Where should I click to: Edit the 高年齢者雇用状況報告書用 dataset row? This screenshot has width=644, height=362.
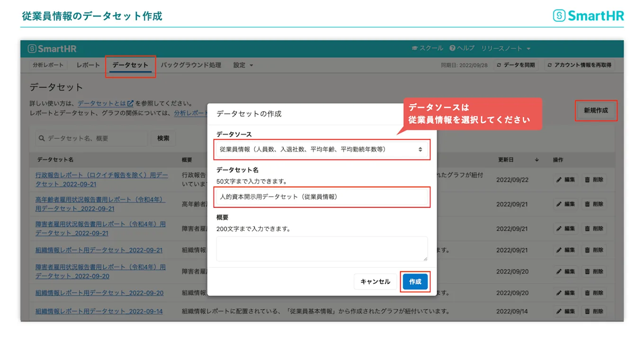click(x=565, y=204)
